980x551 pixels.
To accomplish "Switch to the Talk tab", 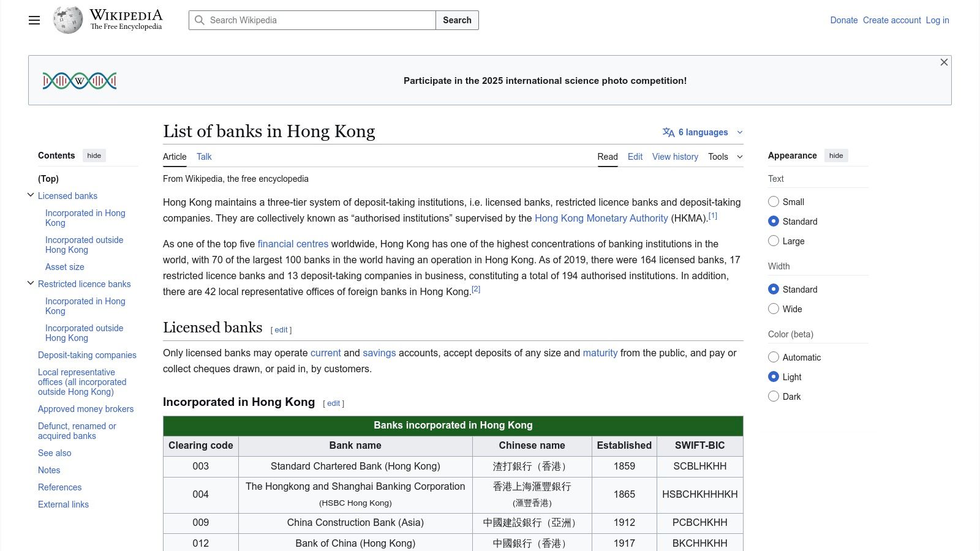I will pos(204,157).
